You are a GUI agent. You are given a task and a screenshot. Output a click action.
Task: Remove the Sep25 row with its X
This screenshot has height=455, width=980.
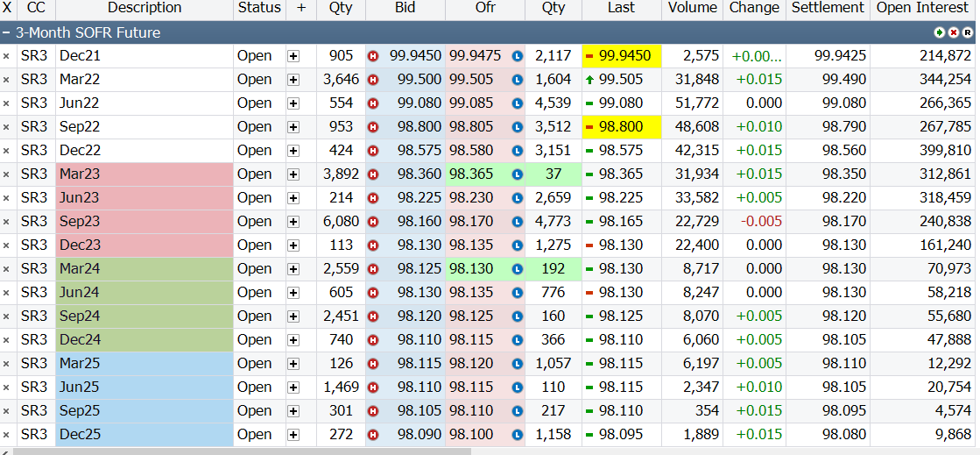pyautogui.click(x=6, y=411)
